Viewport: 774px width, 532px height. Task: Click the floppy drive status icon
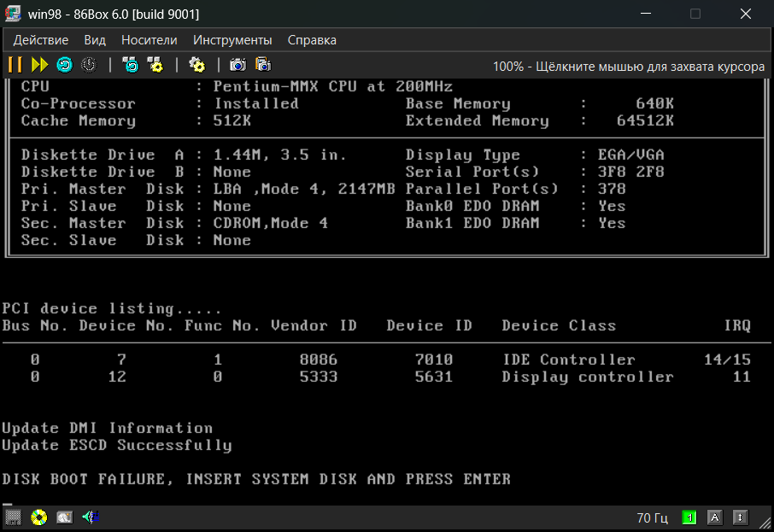pyautogui.click(x=14, y=517)
